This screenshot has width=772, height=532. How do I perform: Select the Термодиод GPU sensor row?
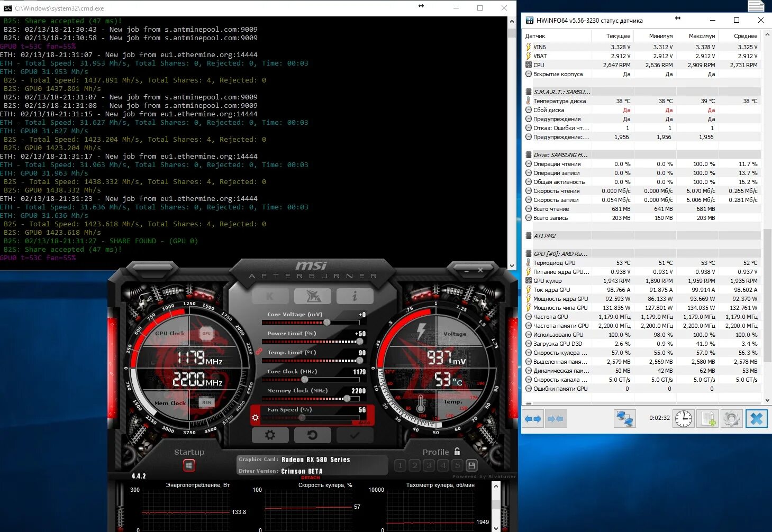[642, 263]
